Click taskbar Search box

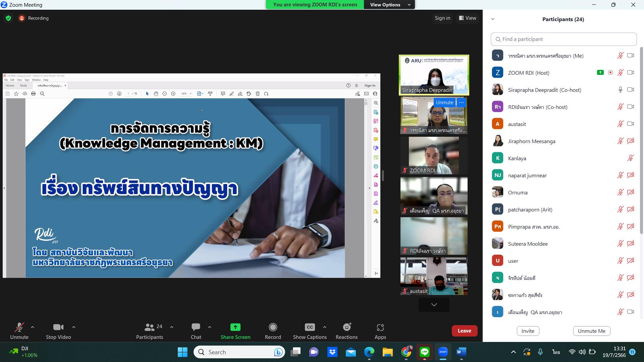pyautogui.click(x=239, y=352)
